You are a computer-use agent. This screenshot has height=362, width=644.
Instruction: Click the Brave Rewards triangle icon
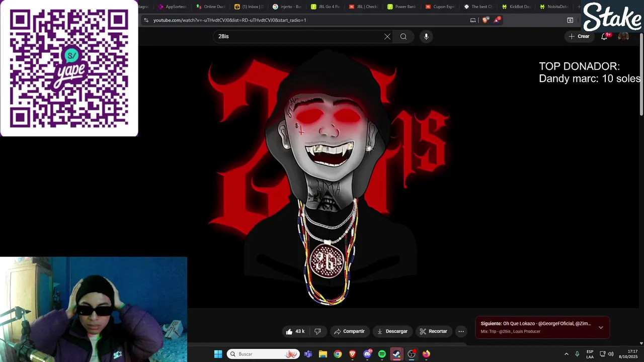tap(497, 20)
